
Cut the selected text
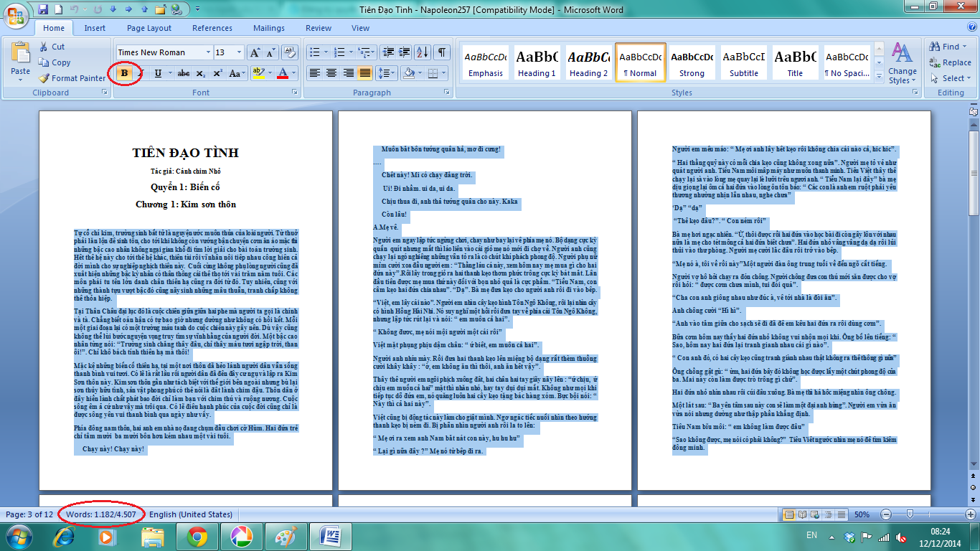(51, 47)
